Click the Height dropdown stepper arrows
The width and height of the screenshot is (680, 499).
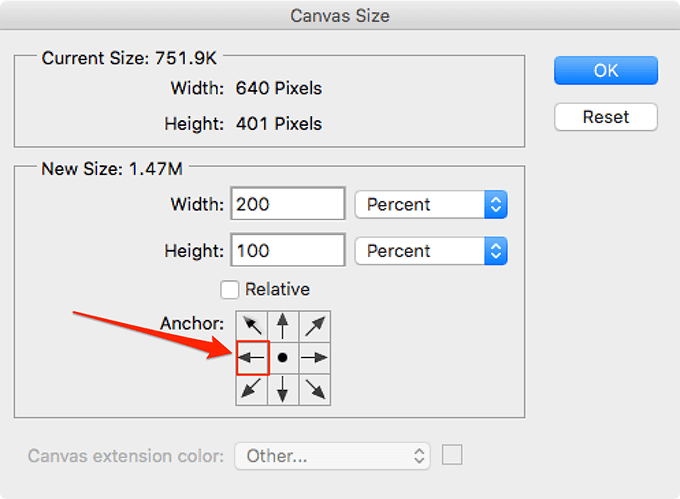tap(496, 251)
